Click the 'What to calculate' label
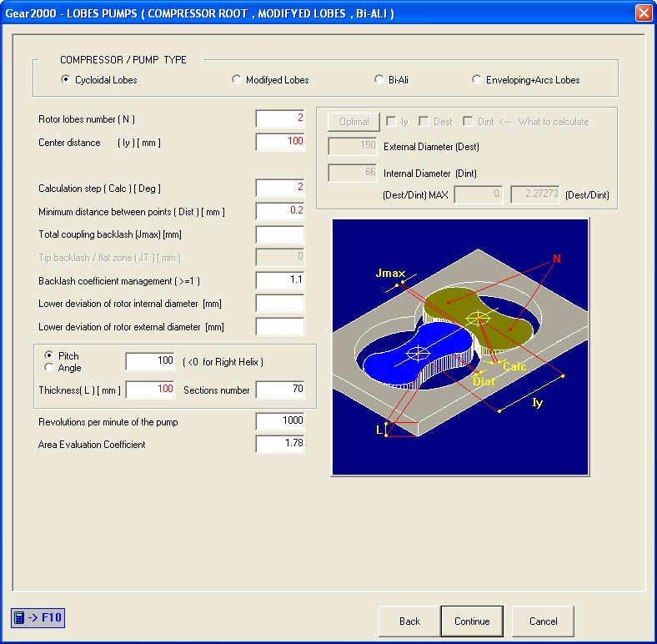This screenshot has height=644, width=657. (554, 122)
